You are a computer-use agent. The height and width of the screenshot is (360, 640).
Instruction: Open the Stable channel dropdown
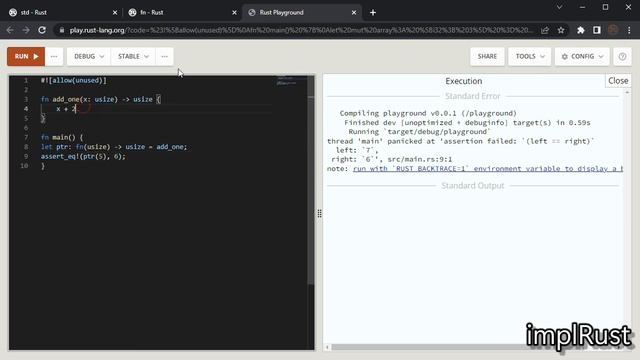pos(133,56)
